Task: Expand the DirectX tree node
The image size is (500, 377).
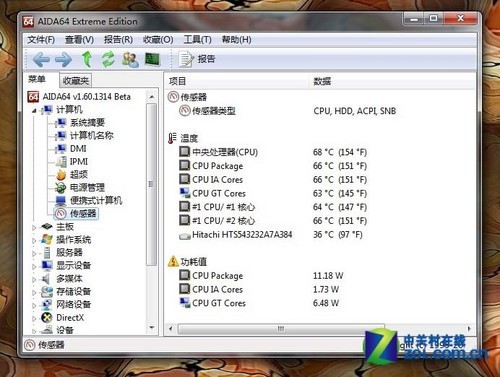Action: (x=34, y=318)
